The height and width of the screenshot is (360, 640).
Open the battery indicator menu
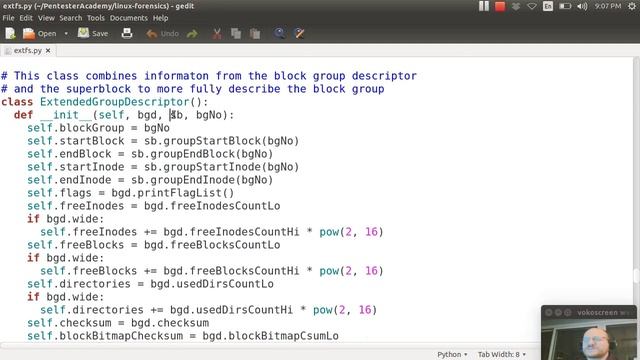coord(565,6)
